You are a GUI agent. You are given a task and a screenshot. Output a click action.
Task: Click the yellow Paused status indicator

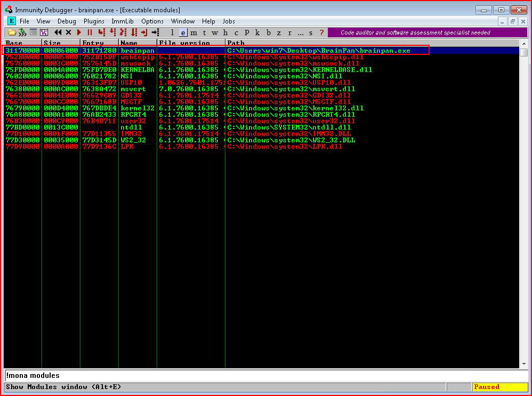pos(499,387)
